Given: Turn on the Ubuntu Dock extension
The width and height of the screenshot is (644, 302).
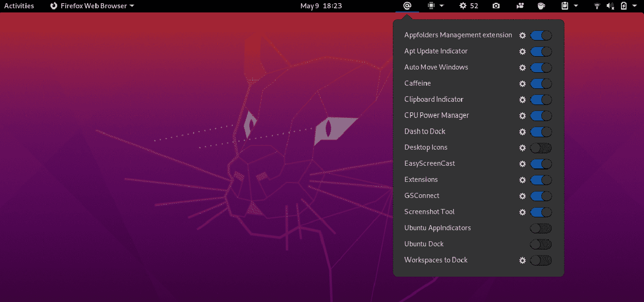Looking at the screenshot, I should click(x=541, y=244).
